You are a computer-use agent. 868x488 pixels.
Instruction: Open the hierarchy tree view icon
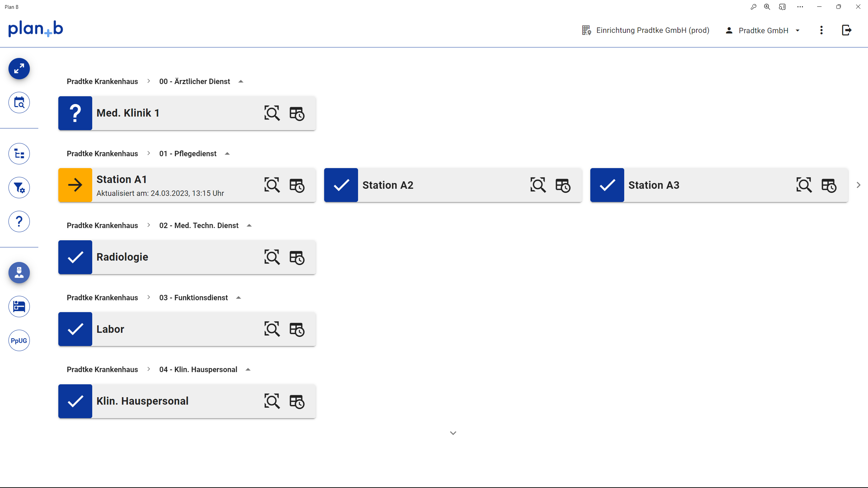[19, 154]
